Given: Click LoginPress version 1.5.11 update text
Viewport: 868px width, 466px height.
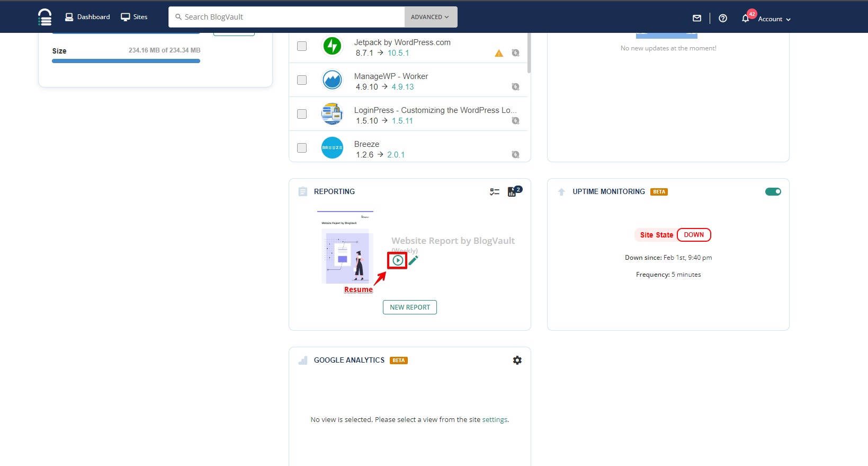Looking at the screenshot, I should (402, 121).
